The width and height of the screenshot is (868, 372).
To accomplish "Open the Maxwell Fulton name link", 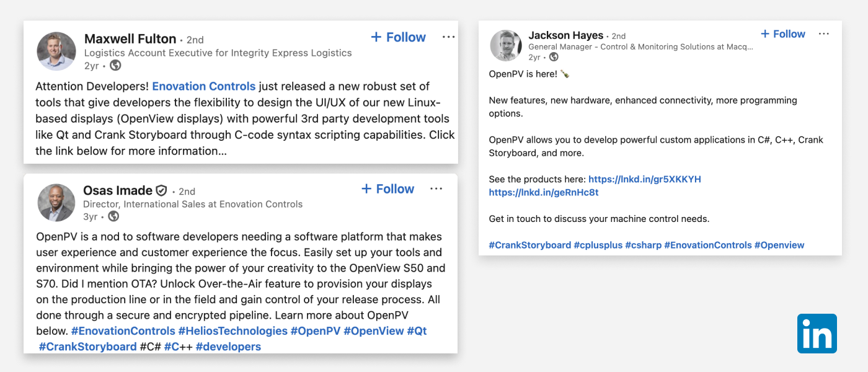I will [x=131, y=39].
